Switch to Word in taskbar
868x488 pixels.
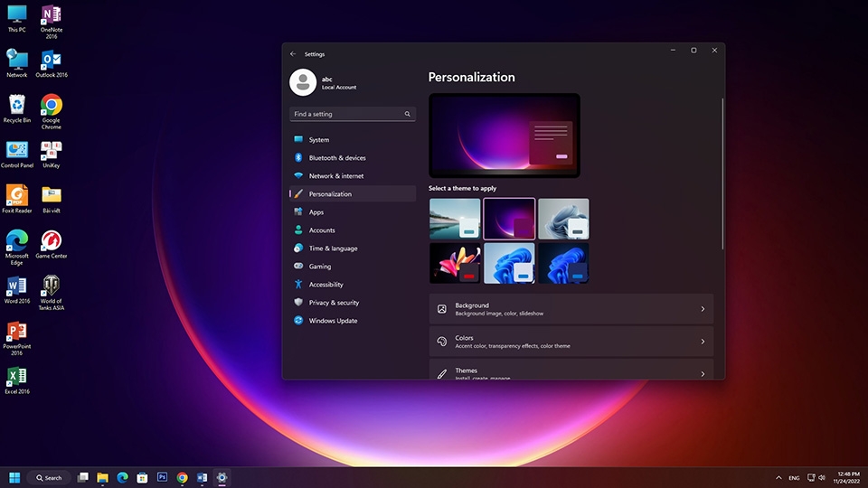click(202, 477)
